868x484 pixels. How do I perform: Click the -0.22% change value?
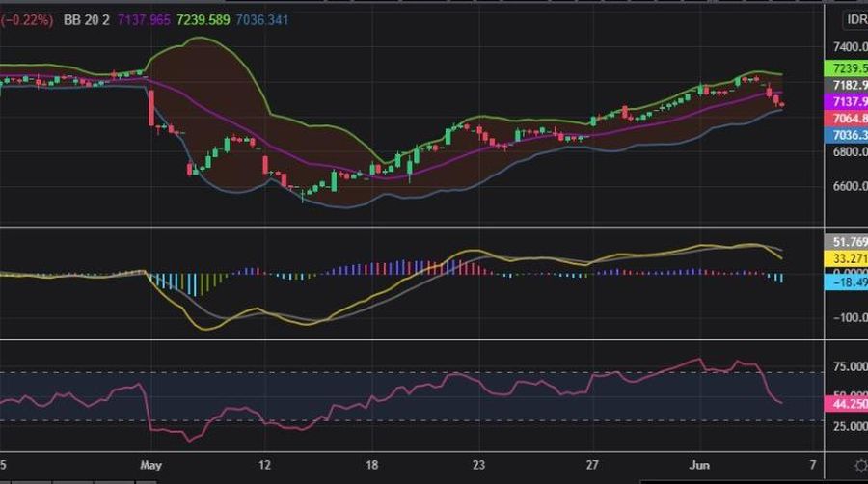[27, 20]
